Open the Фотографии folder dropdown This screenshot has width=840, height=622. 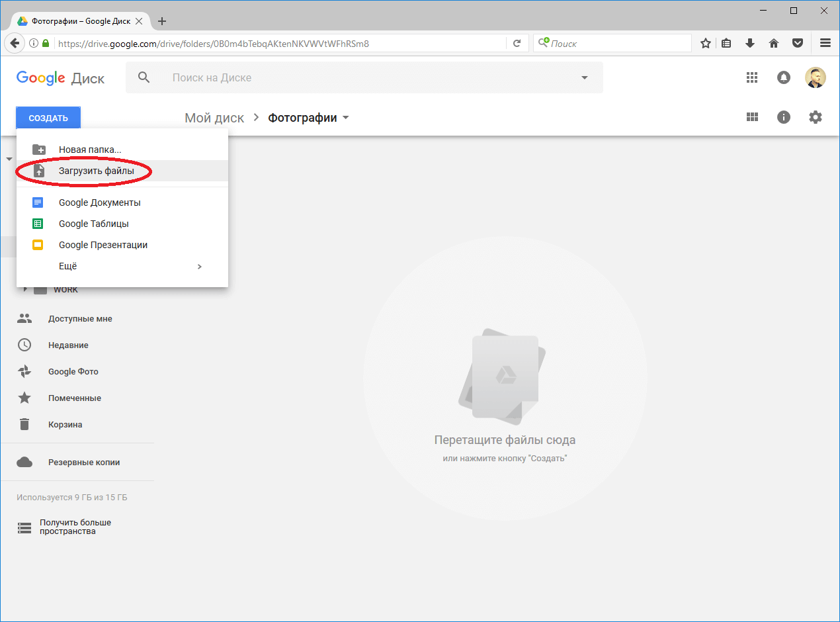pos(345,118)
